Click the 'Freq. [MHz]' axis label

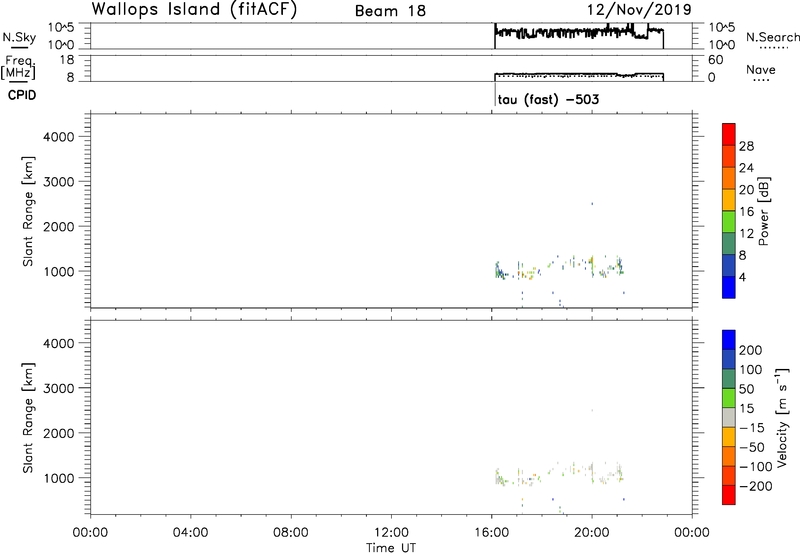19,67
